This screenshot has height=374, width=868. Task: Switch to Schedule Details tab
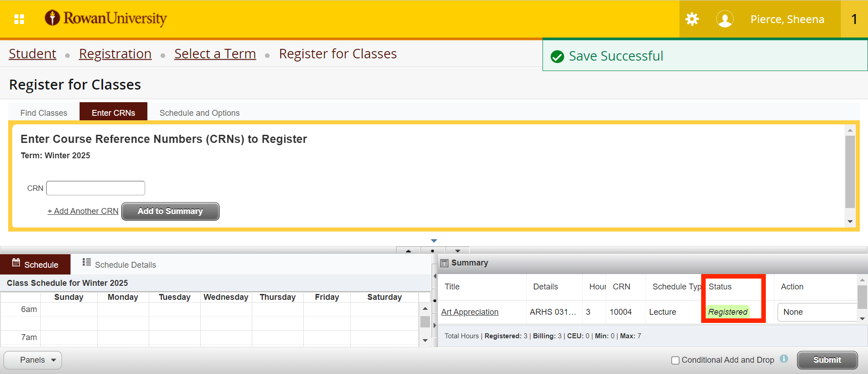coord(119,265)
